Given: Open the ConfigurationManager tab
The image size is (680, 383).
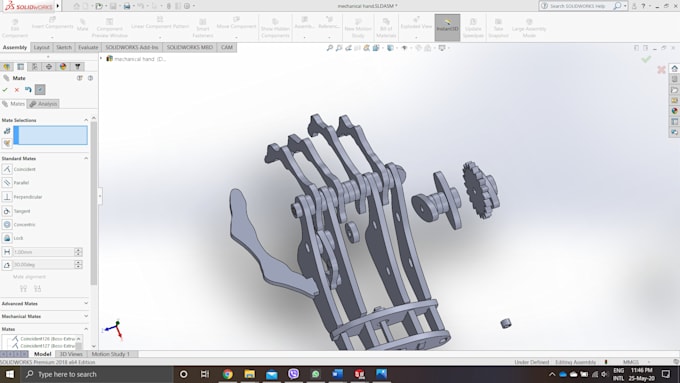Looking at the screenshot, I should (35, 66).
